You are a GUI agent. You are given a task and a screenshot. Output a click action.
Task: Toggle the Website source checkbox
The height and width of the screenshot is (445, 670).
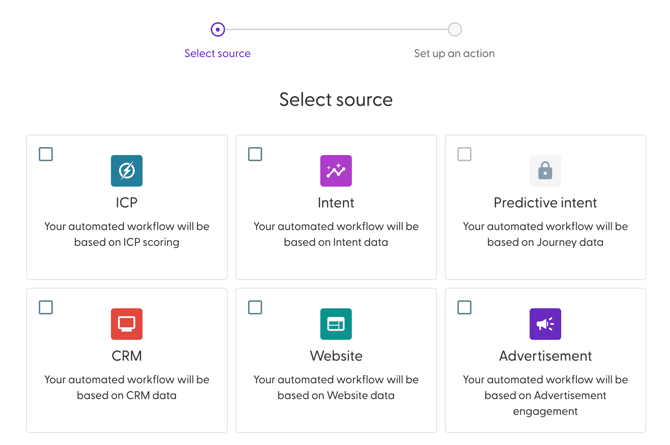(x=255, y=307)
